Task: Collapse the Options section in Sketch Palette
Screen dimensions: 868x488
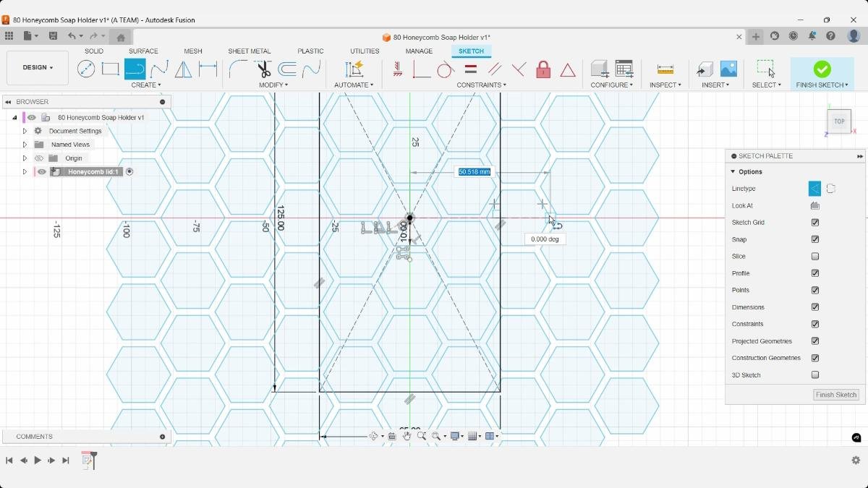Action: 733,172
